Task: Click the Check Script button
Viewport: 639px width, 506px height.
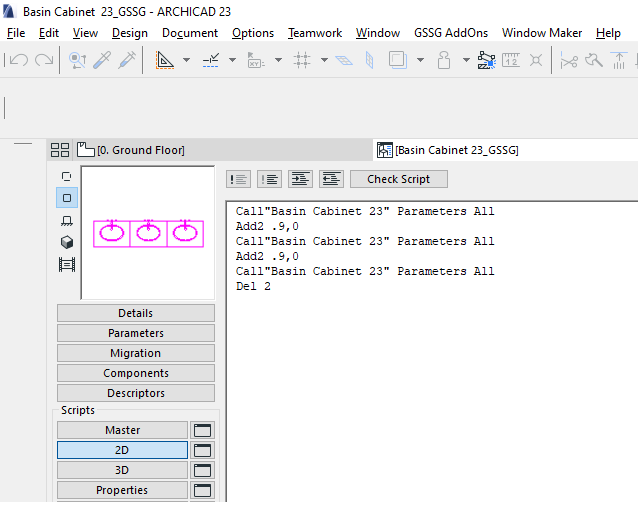Action: point(399,179)
